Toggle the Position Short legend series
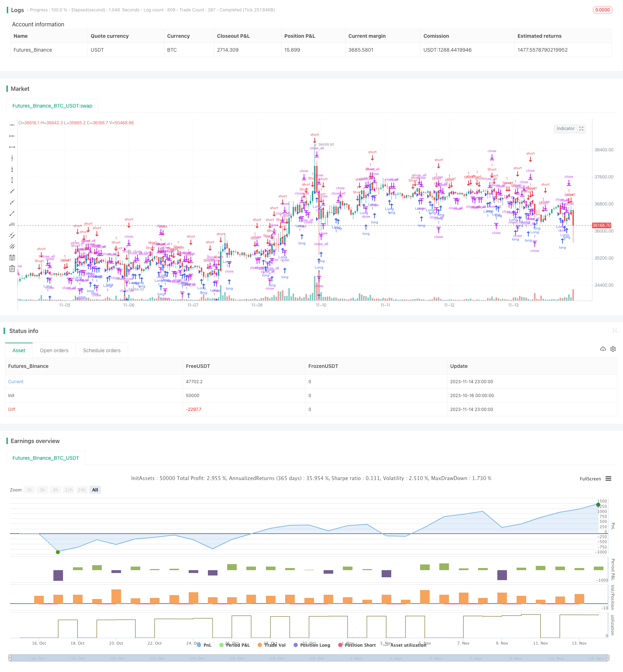 [357, 645]
